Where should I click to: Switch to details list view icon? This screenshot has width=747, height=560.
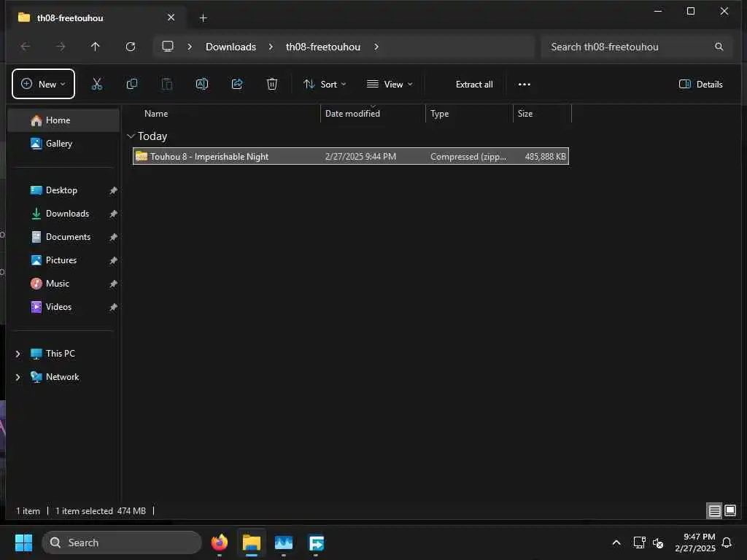[714, 511]
